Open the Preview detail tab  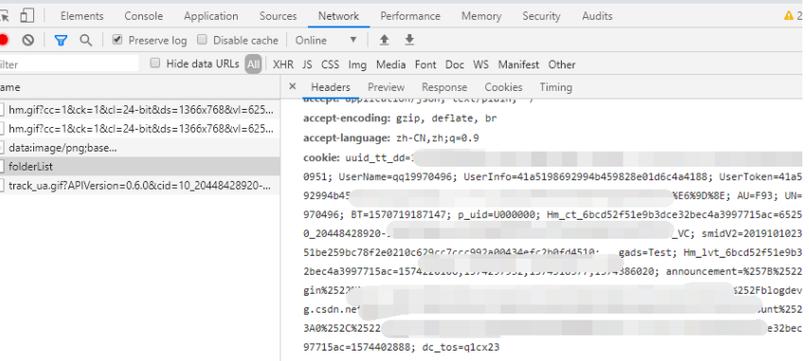[x=386, y=87]
